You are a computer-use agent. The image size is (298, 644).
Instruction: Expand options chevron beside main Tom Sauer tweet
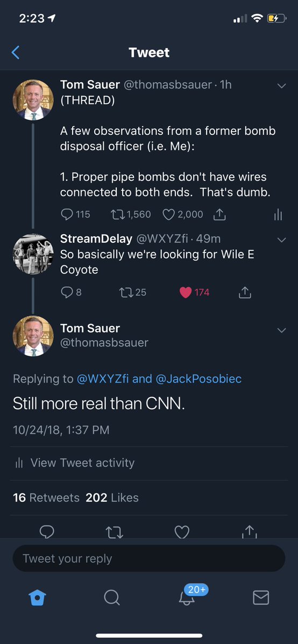281,330
